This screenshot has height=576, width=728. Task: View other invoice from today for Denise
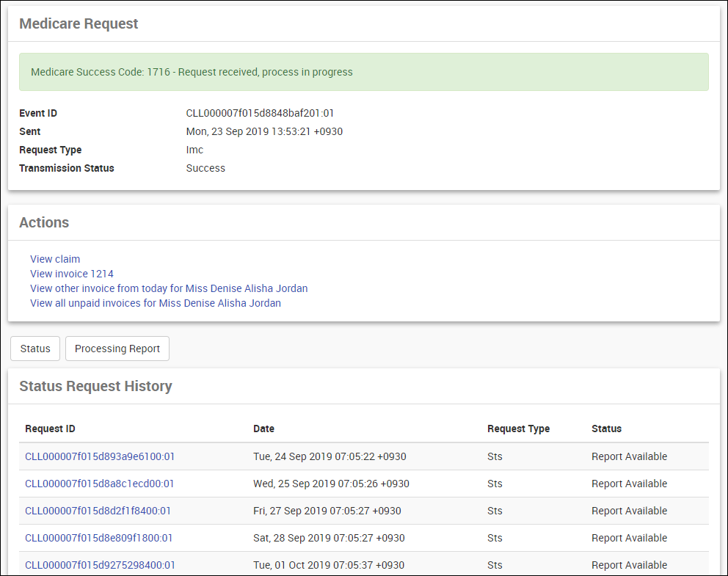(169, 288)
